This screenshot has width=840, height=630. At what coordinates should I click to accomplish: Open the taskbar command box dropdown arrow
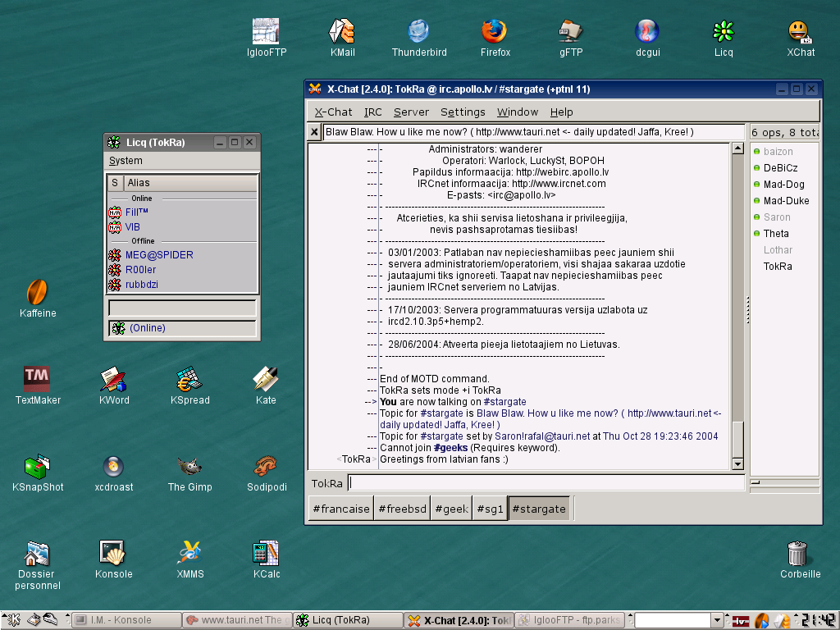pos(717,621)
